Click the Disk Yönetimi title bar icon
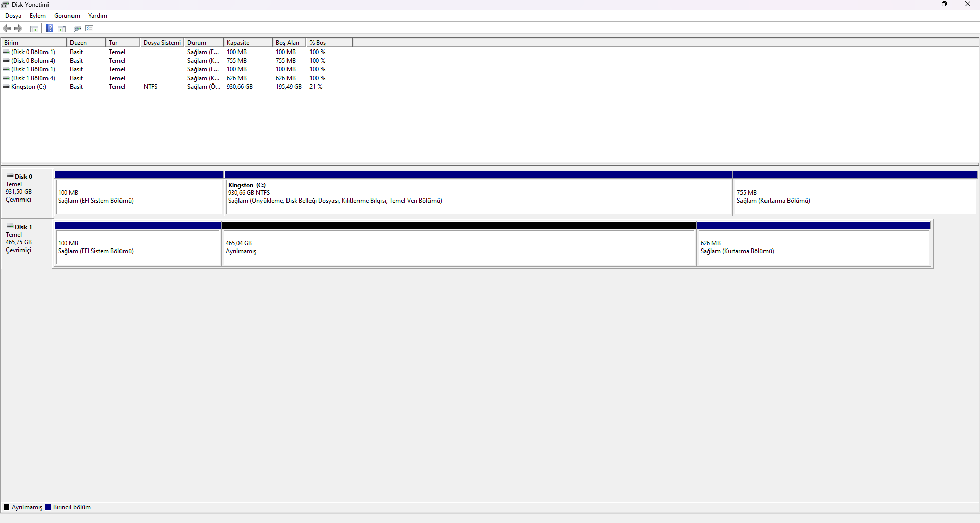Screen dimensions: 980x523 coord(6,5)
